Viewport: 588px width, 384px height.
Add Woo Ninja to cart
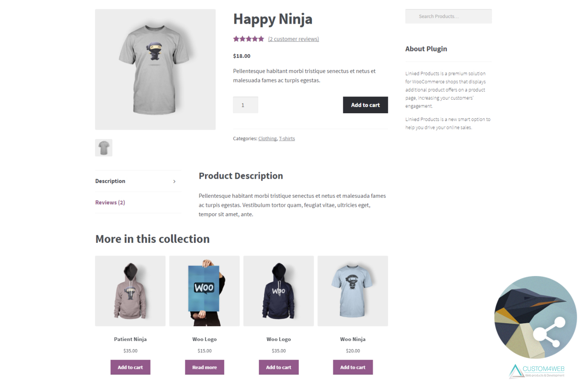(353, 367)
